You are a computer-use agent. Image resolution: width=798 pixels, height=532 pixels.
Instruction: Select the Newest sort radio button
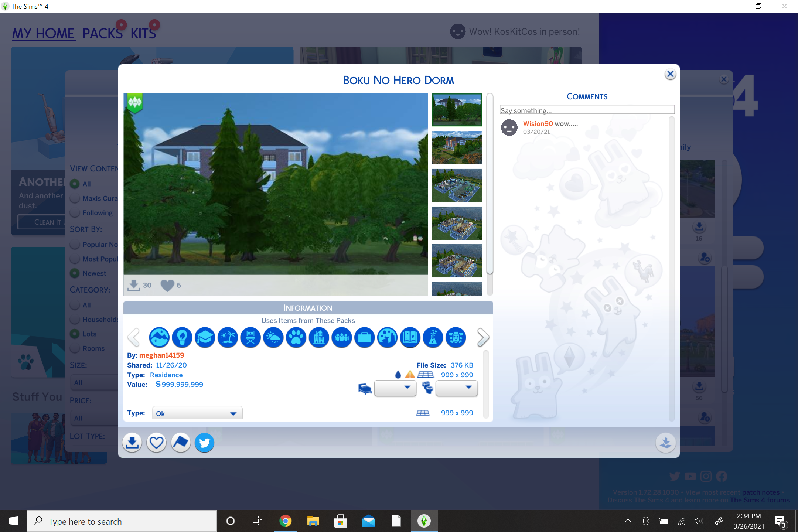point(75,273)
